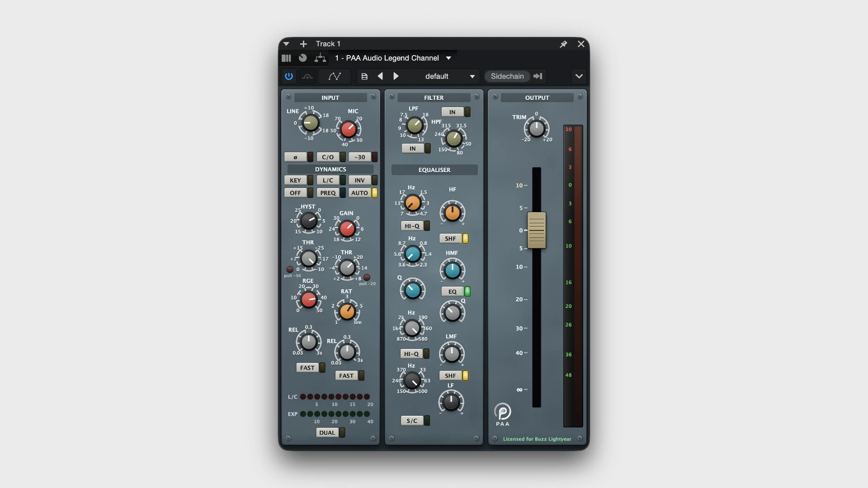Click the red dynamics GAIN knob
The image size is (868, 488).
347,229
